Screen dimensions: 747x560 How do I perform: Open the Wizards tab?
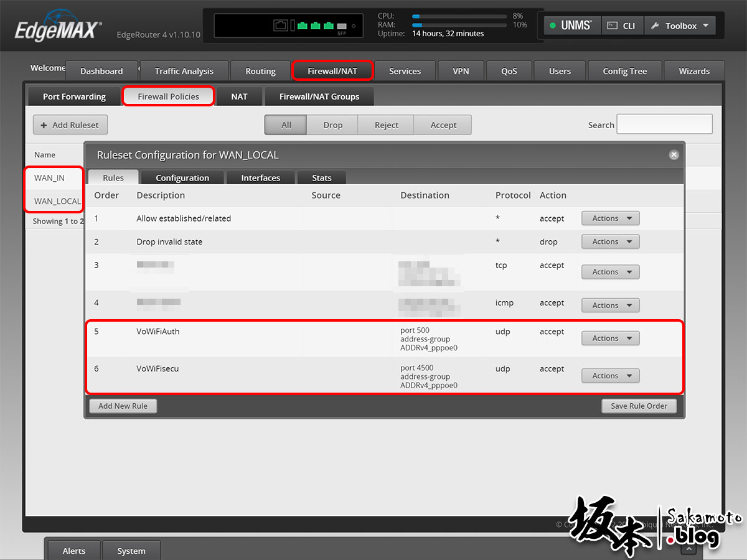pos(694,71)
